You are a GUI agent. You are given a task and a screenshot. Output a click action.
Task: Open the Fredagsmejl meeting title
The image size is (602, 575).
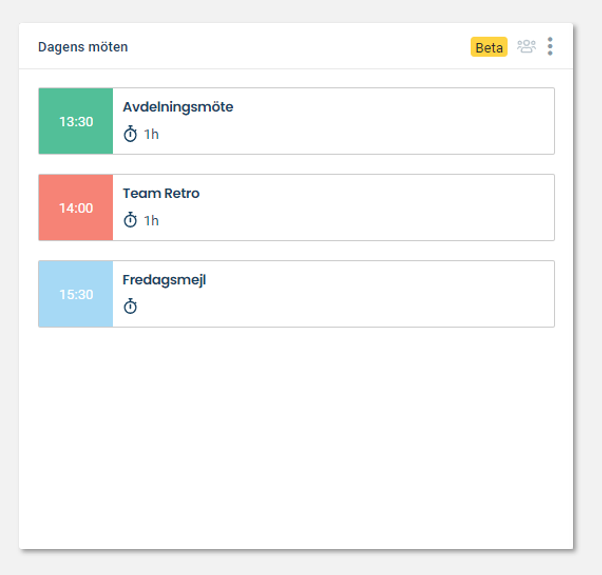point(164,280)
